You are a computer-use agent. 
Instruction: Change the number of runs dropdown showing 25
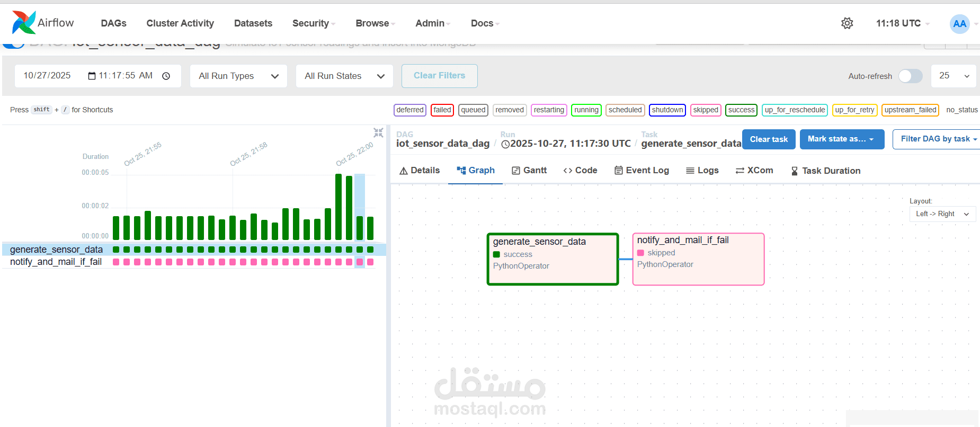click(x=954, y=76)
